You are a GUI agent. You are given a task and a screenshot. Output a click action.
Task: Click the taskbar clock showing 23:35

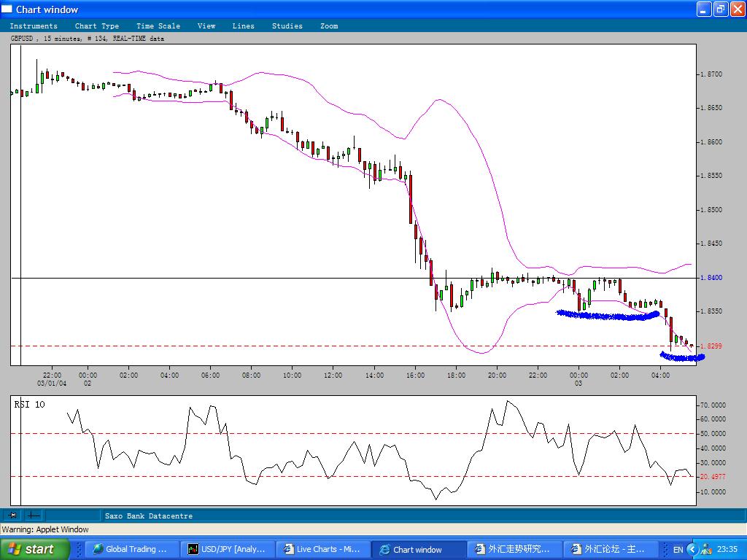coord(727,550)
